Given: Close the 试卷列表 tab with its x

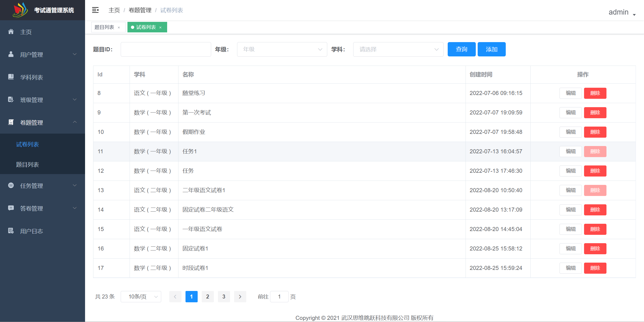Looking at the screenshot, I should coord(160,28).
